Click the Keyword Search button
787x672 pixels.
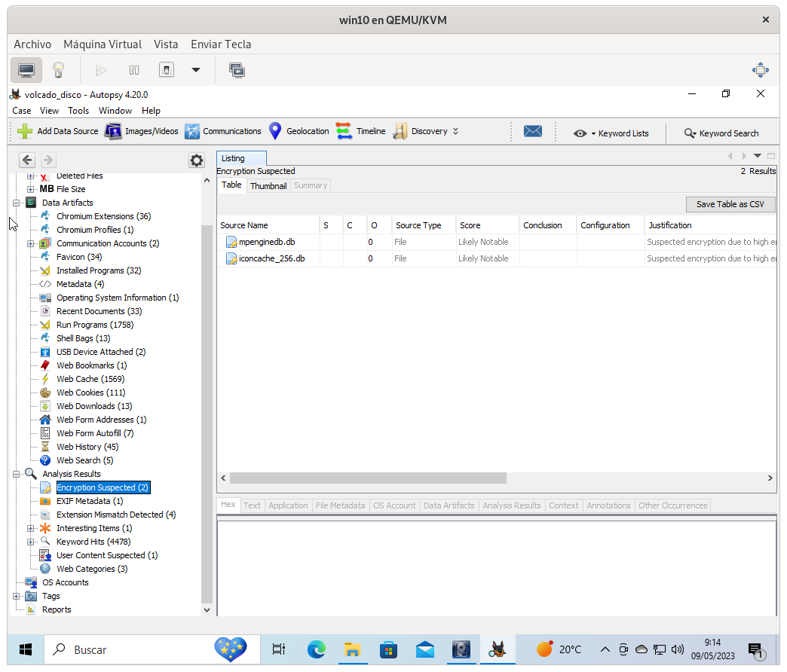coord(721,133)
